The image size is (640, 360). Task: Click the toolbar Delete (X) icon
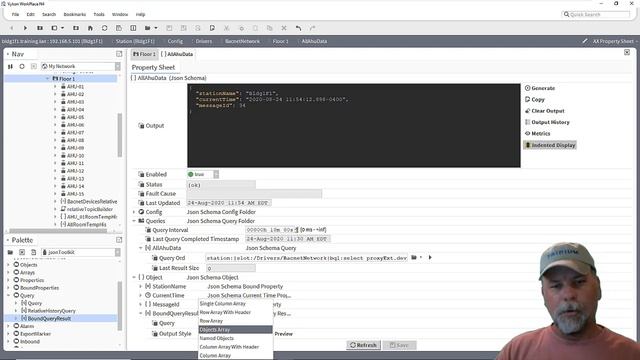[x=284, y=28]
